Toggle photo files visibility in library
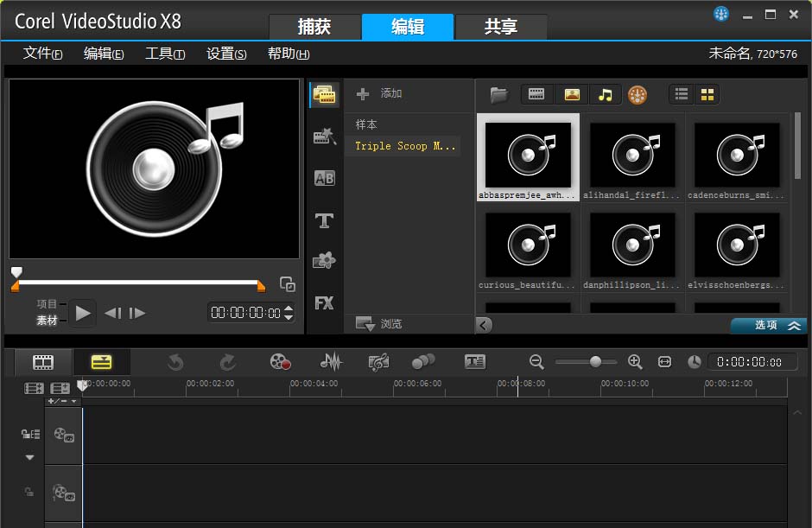 pyautogui.click(x=571, y=94)
